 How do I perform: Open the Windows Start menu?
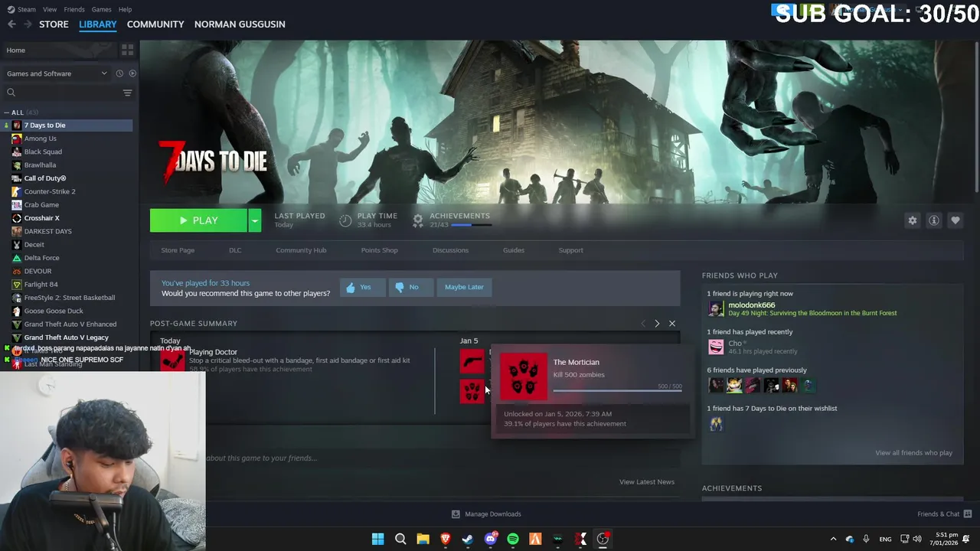point(377,539)
